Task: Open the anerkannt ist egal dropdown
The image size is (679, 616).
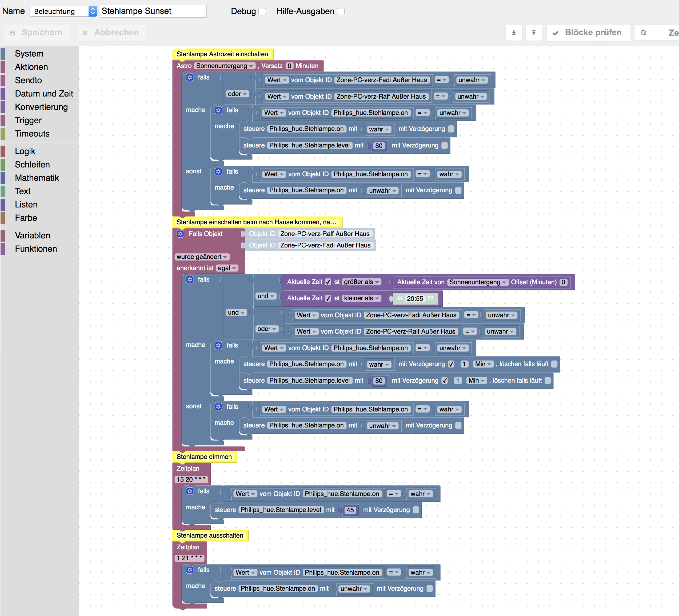Action: [227, 268]
